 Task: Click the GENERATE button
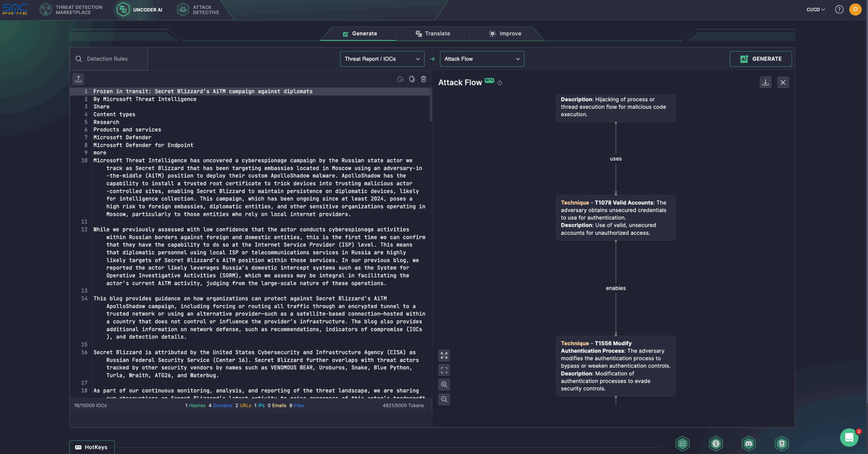[x=761, y=59]
